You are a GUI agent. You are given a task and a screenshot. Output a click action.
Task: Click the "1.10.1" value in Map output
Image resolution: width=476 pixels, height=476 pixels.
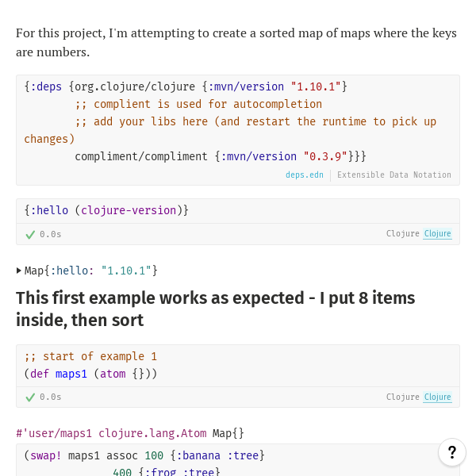[125, 271]
